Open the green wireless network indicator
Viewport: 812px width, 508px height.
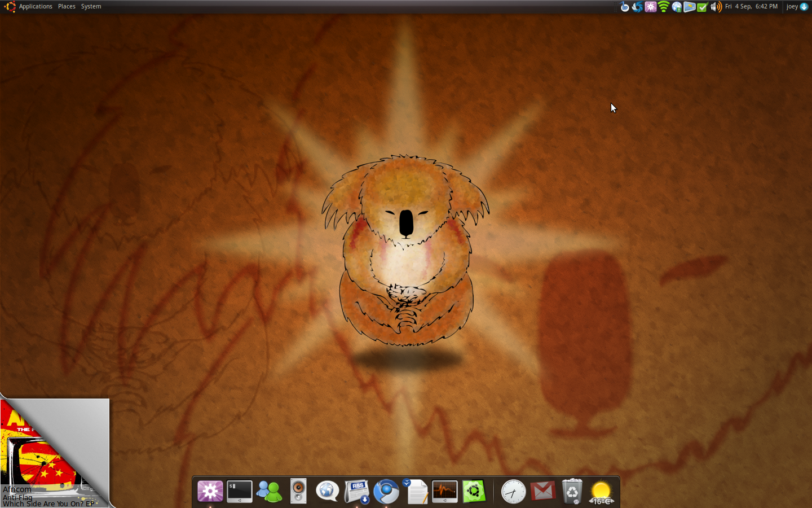pos(664,7)
